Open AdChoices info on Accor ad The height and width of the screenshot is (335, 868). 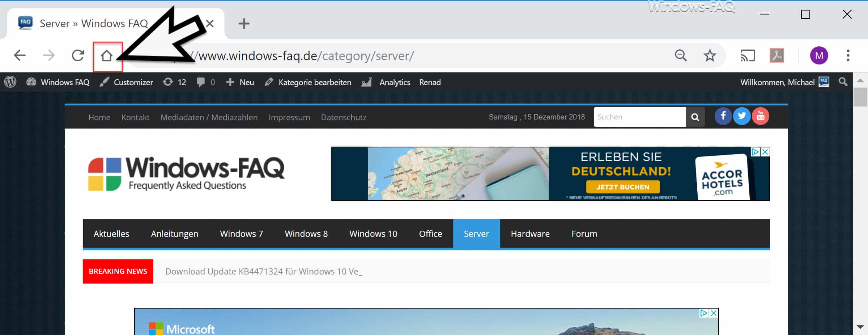point(756,152)
